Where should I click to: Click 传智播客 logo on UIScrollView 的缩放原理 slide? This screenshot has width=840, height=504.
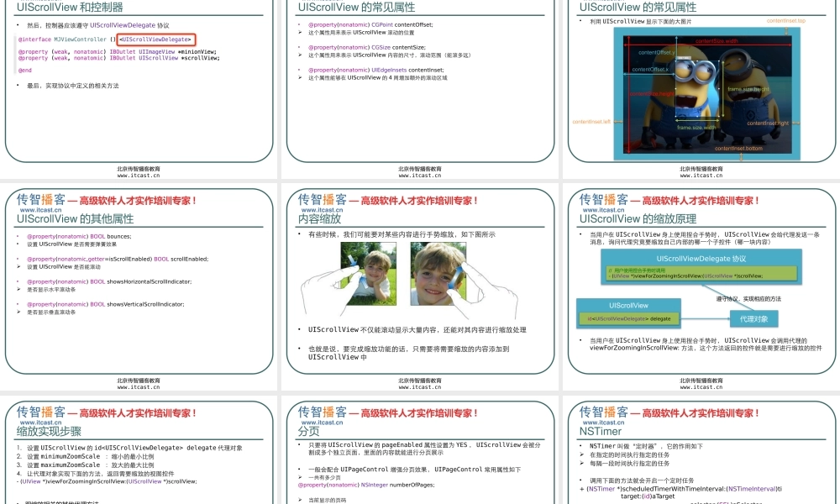click(603, 200)
